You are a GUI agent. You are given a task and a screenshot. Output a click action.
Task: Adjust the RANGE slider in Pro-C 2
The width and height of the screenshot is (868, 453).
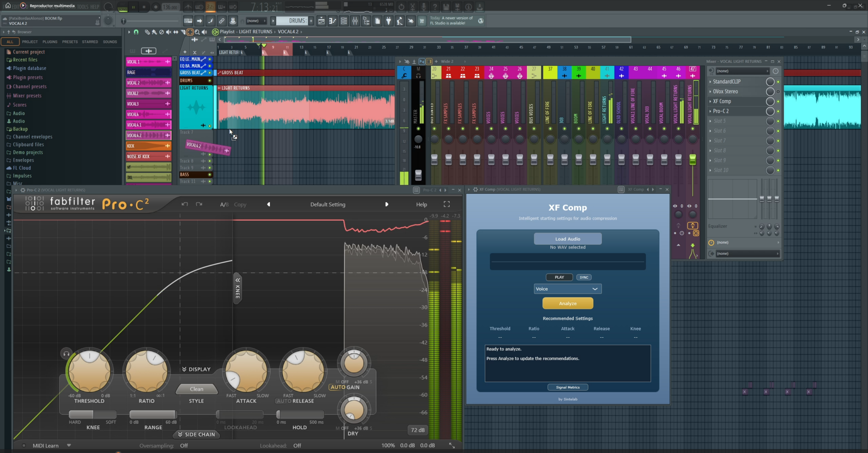coord(153,414)
